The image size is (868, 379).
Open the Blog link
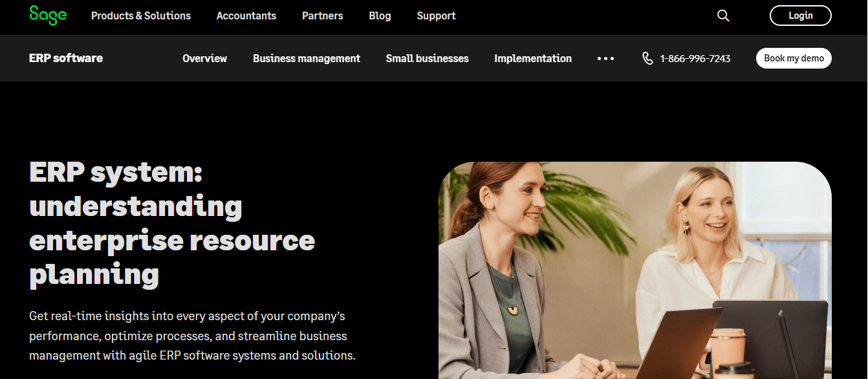(380, 16)
